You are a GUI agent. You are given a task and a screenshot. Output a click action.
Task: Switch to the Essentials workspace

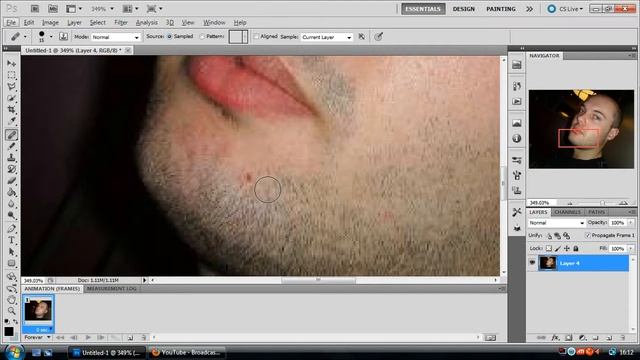pos(423,9)
